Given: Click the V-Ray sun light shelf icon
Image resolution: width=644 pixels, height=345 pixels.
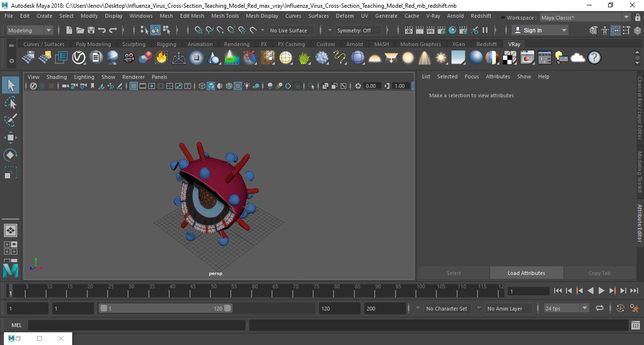Looking at the screenshot, I should (441, 58).
